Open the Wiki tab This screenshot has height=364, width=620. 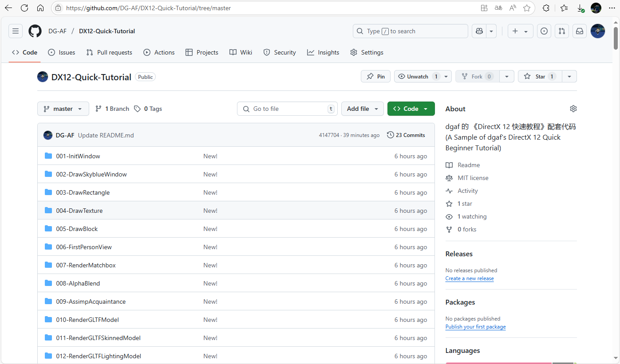point(241,52)
